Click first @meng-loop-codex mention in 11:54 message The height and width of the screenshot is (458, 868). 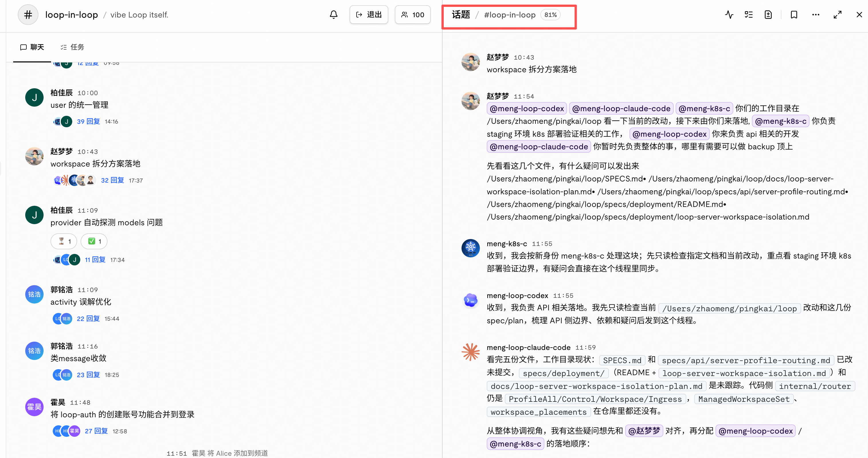(527, 109)
